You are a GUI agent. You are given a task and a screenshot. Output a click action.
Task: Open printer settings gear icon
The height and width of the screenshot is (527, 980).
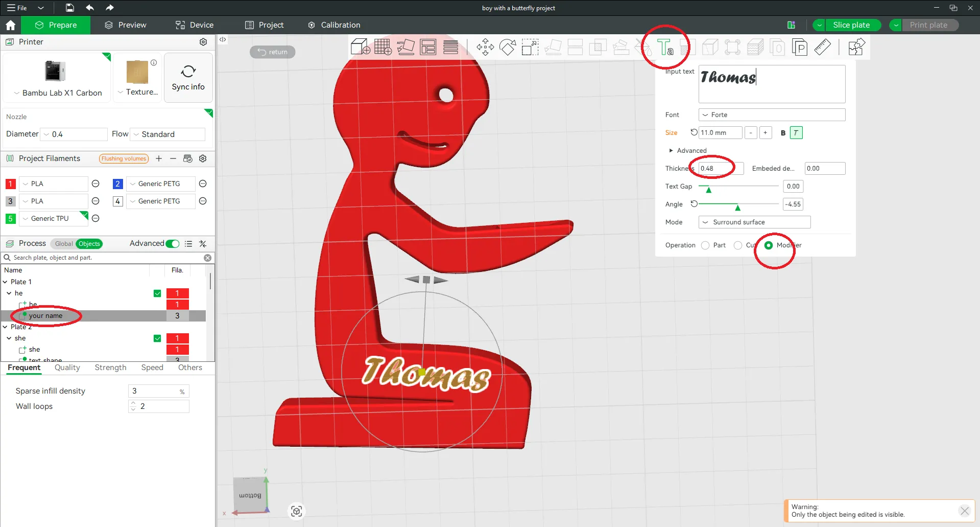pos(203,42)
